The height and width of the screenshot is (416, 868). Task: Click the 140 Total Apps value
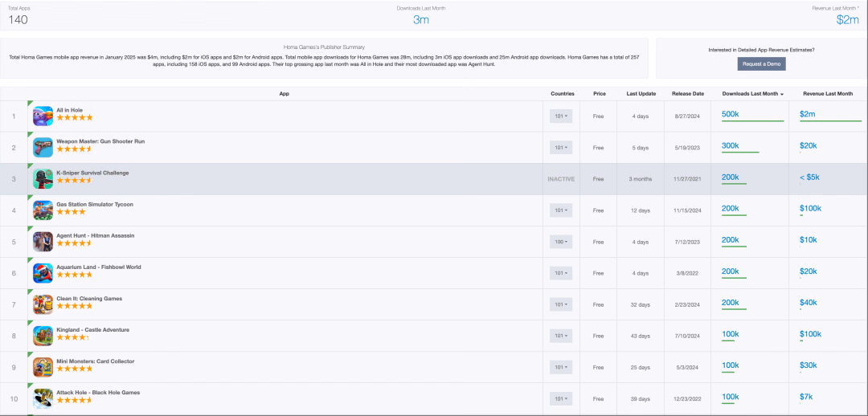tap(18, 20)
